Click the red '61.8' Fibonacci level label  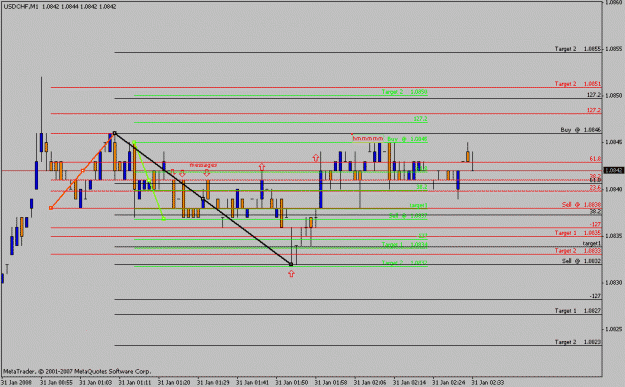click(595, 159)
